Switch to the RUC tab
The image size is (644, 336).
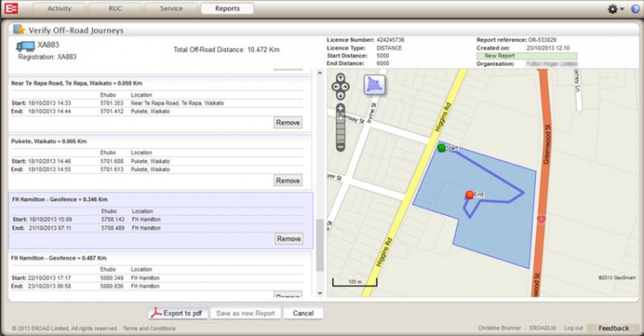(x=115, y=9)
